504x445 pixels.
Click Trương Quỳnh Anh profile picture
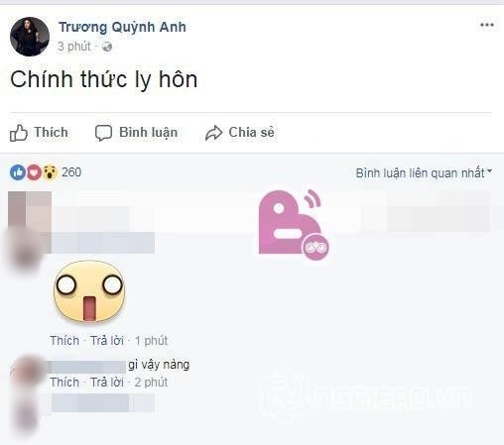(30, 37)
